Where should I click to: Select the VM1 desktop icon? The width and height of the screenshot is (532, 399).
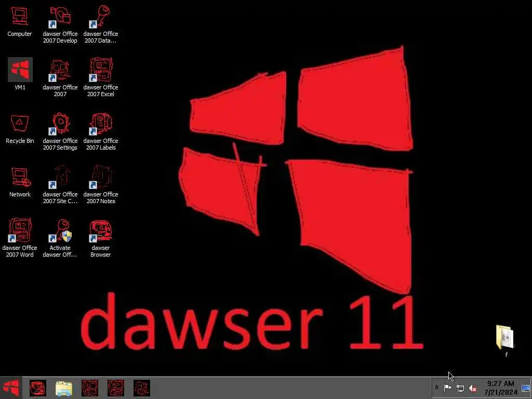pyautogui.click(x=20, y=74)
